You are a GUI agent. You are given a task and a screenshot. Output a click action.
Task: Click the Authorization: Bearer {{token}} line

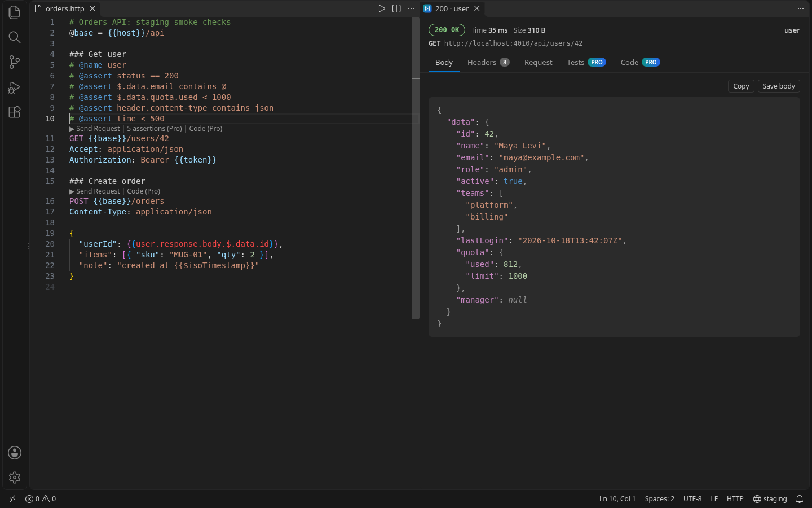pos(143,160)
